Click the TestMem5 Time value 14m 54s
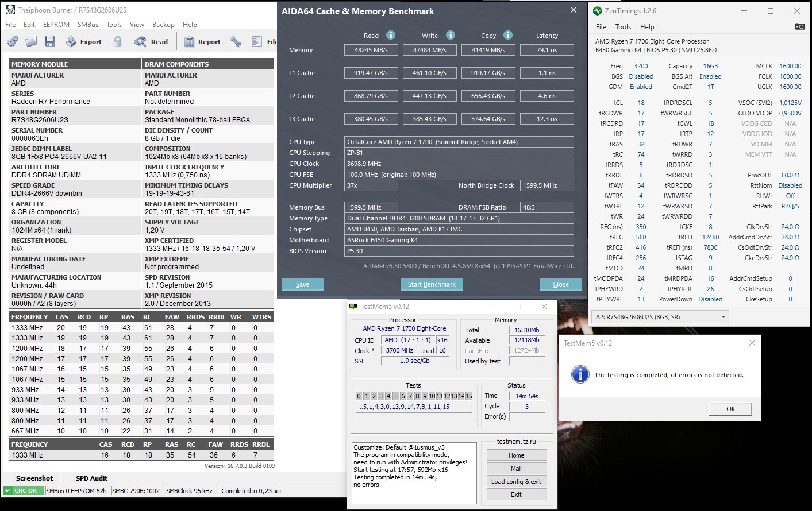Viewport: 812px width, 511px height. pos(527,396)
